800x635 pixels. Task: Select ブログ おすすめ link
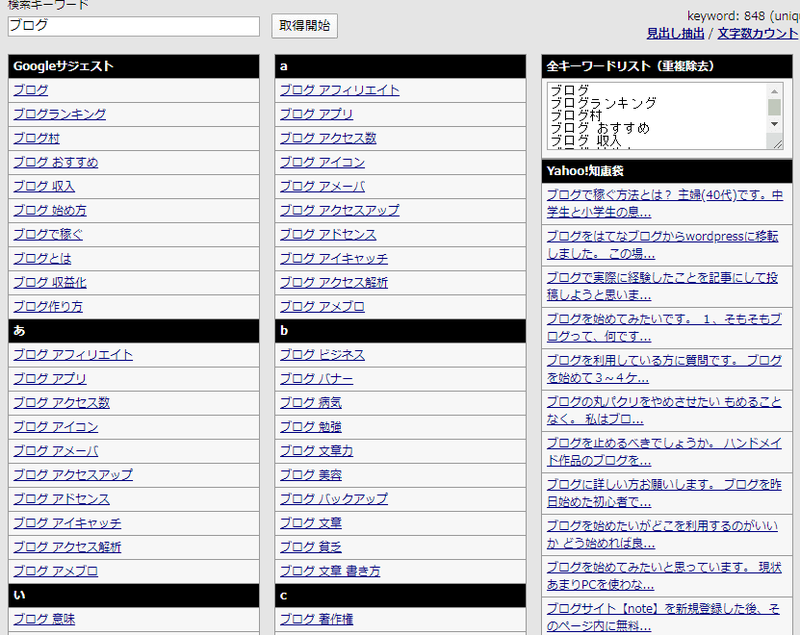tap(56, 162)
